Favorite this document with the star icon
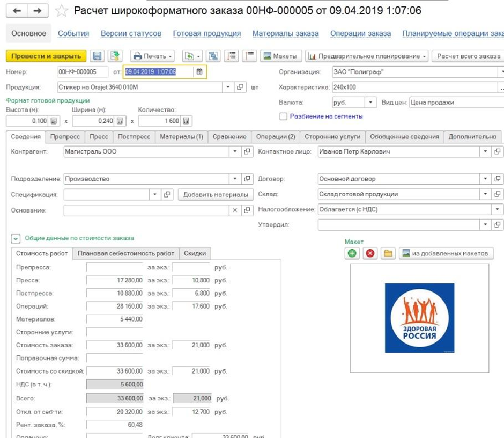The image size is (504, 438). (x=62, y=11)
